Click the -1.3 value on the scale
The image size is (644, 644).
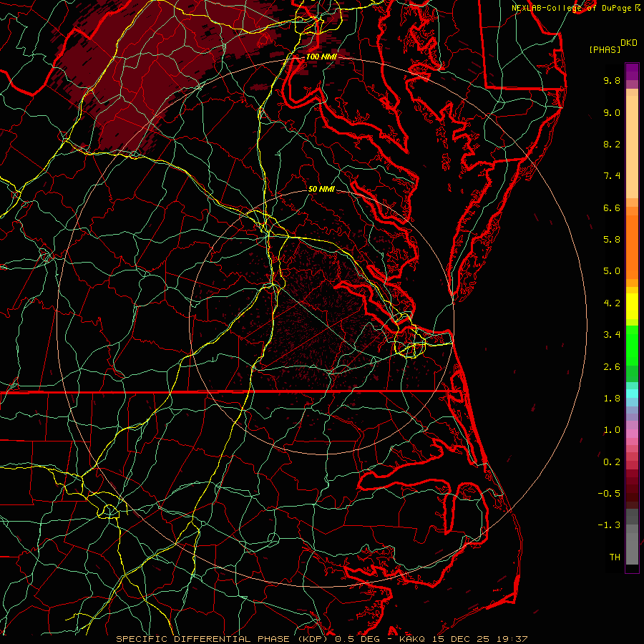(609, 525)
